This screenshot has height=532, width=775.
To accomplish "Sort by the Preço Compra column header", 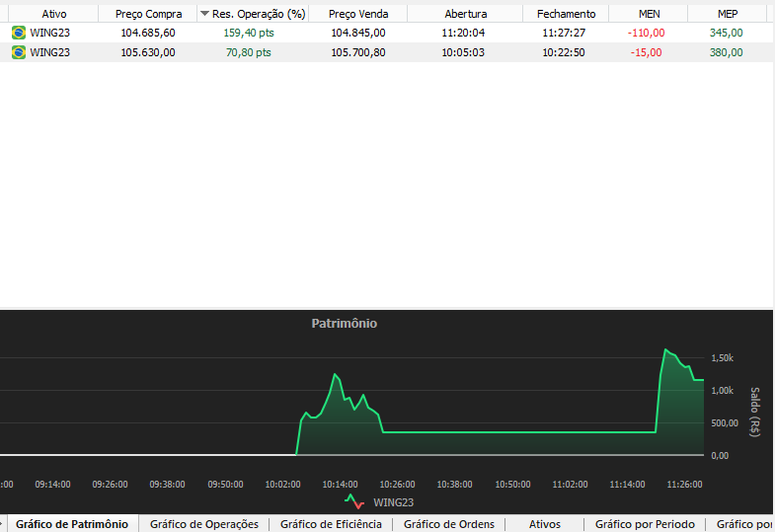I will 148,14.
